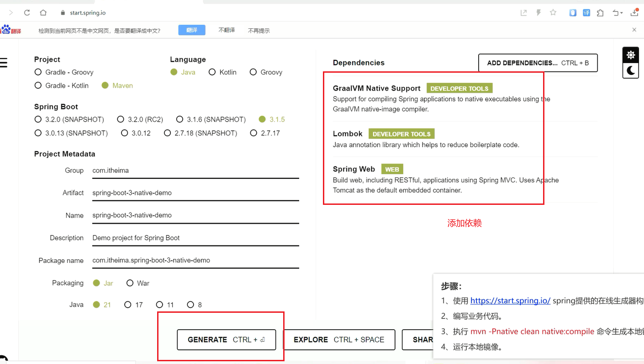Image resolution: width=644 pixels, height=364 pixels.
Task: Bookmark the page with the star icon
Action: (553, 13)
